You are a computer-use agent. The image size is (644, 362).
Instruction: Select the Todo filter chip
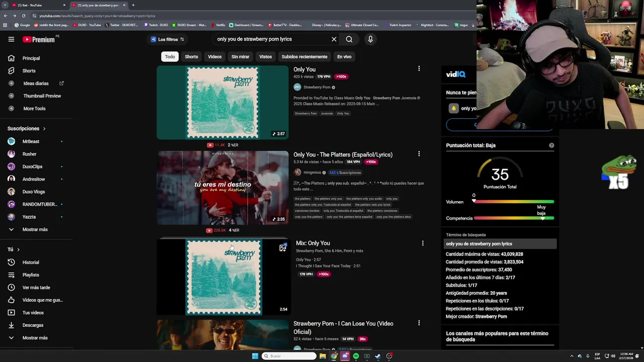pos(170,57)
